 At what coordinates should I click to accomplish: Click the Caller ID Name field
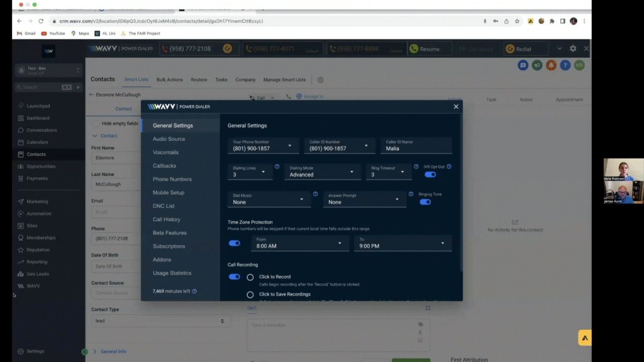point(416,146)
